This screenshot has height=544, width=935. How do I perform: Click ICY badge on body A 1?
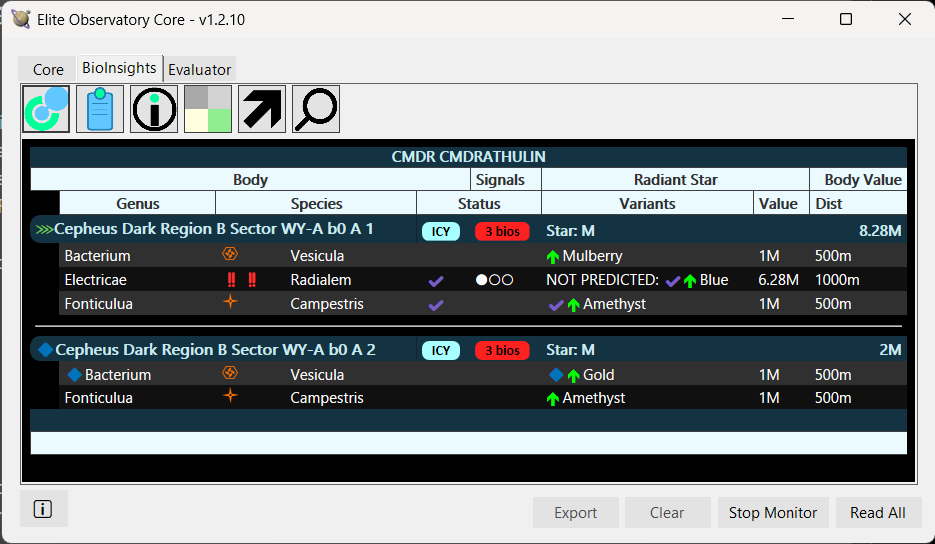[441, 231]
